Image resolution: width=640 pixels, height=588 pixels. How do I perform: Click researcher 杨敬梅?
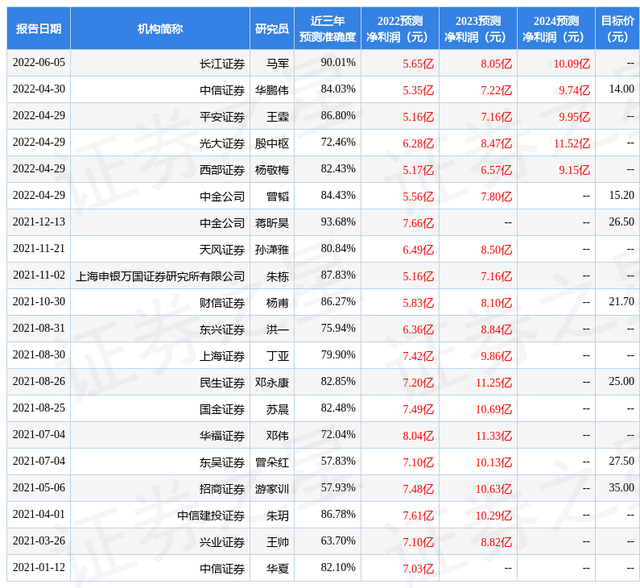(272, 170)
